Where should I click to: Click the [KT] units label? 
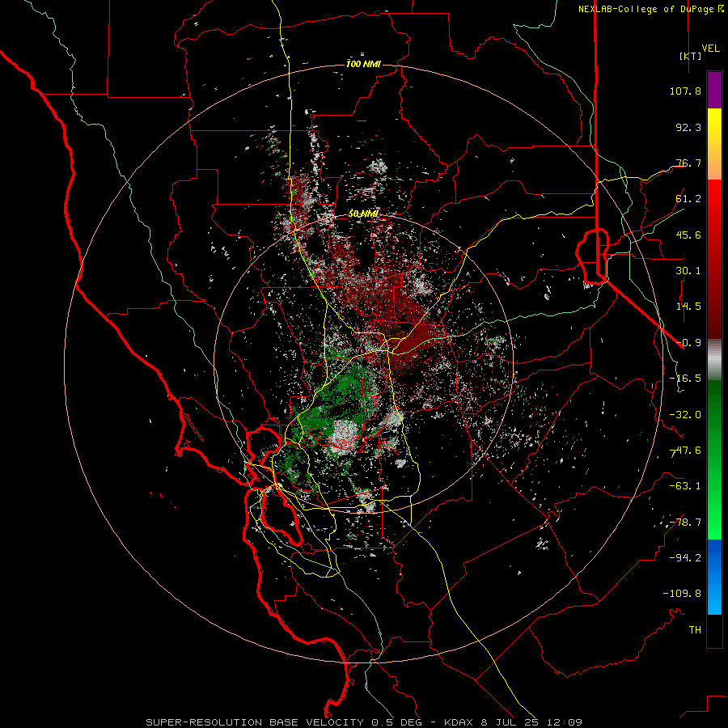[x=690, y=56]
